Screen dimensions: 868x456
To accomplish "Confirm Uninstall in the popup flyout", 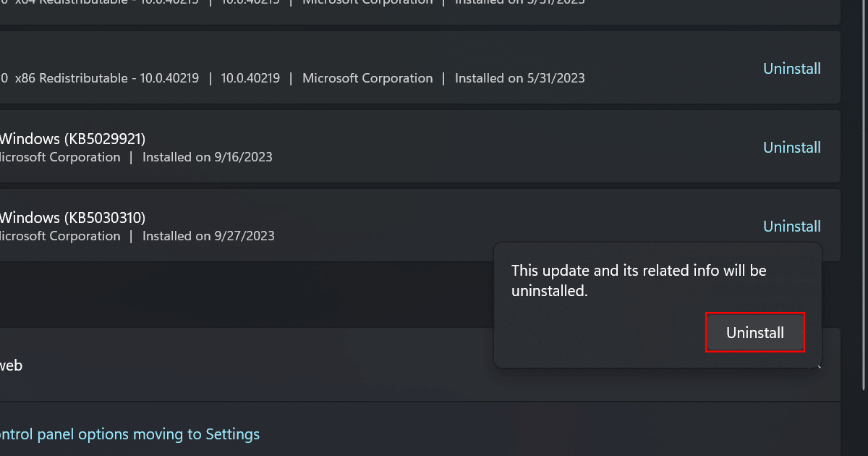I will (x=754, y=333).
